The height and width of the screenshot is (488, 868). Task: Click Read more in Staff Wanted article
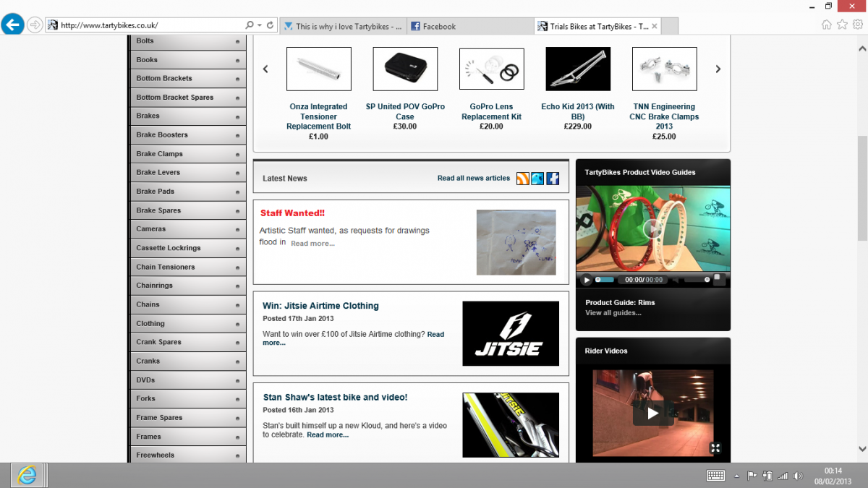(x=312, y=244)
